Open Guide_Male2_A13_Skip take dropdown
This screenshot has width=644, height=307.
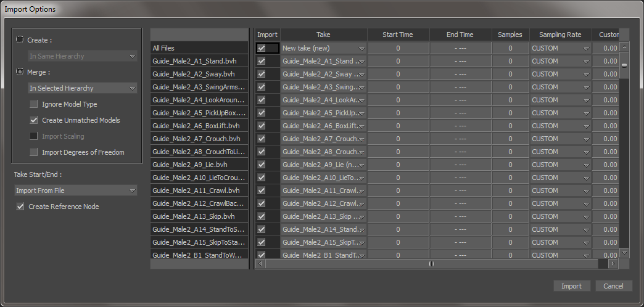324,216
